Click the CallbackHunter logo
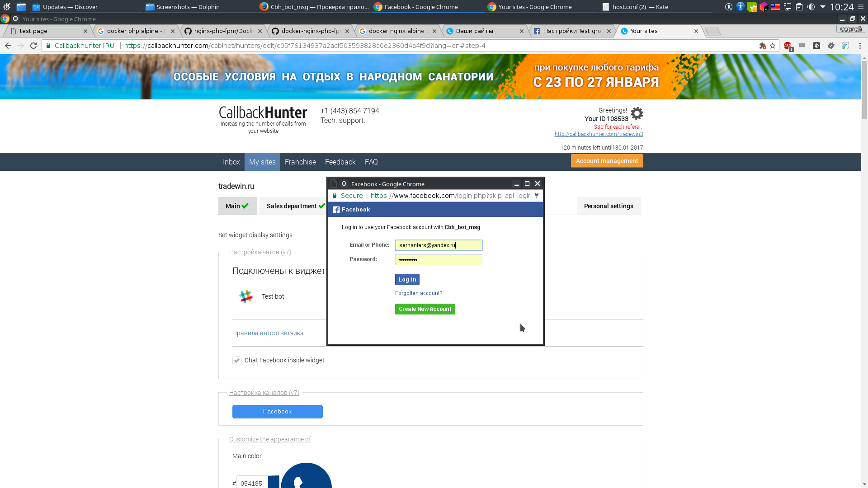Screen dimensions: 868x488 263,113
